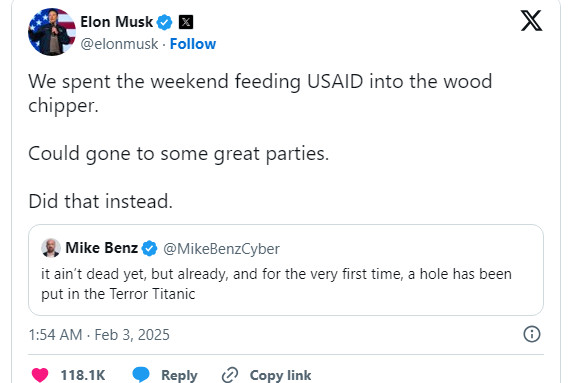Image resolution: width=574 pixels, height=383 pixels.
Task: Click the blue reply speech bubble icon
Action: (141, 374)
